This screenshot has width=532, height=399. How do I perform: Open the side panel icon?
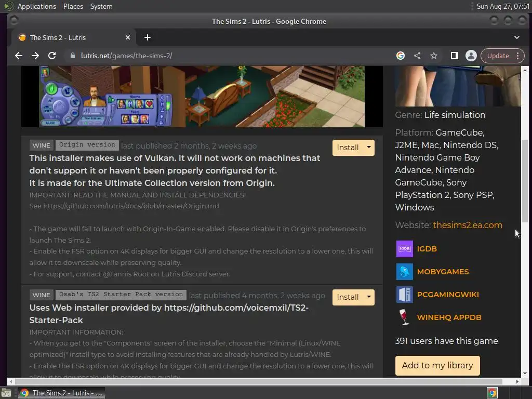click(x=454, y=56)
